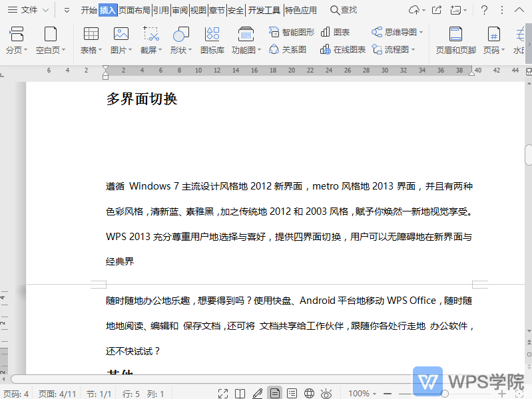Open the more options vertical dots
This screenshot has width=532, height=399.
[x=502, y=10]
